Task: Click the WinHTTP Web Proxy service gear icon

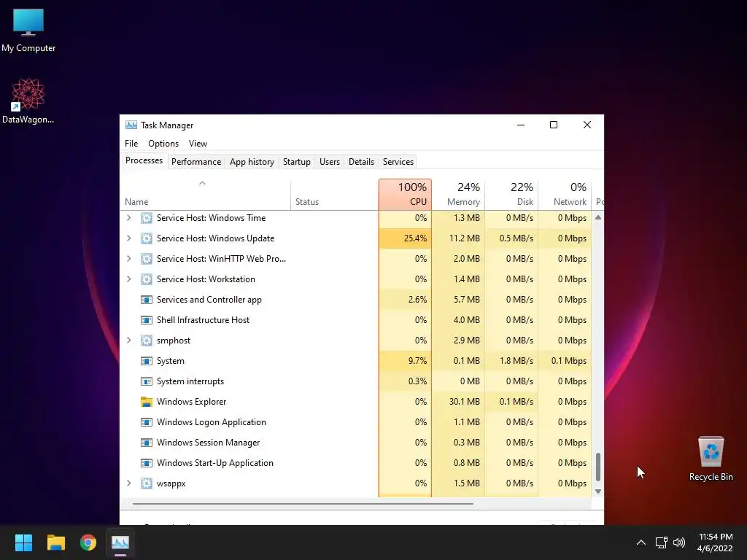Action: (146, 259)
